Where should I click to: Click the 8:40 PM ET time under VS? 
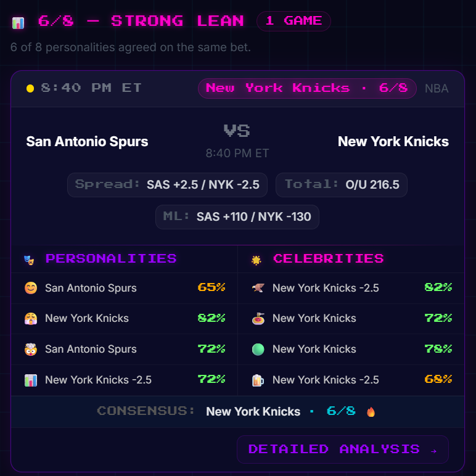[x=237, y=154]
